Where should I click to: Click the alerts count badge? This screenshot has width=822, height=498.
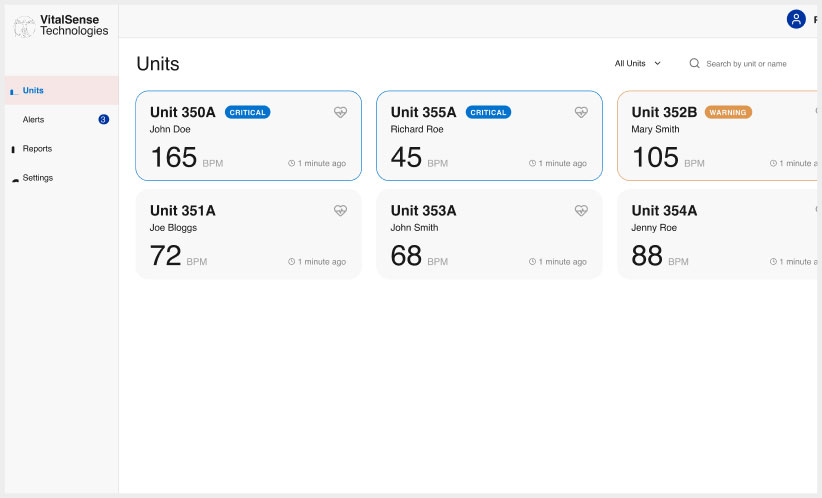(x=103, y=119)
